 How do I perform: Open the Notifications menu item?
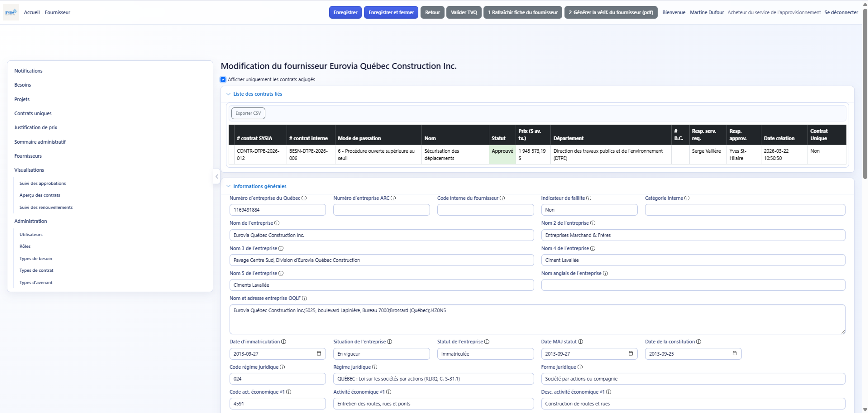28,71
